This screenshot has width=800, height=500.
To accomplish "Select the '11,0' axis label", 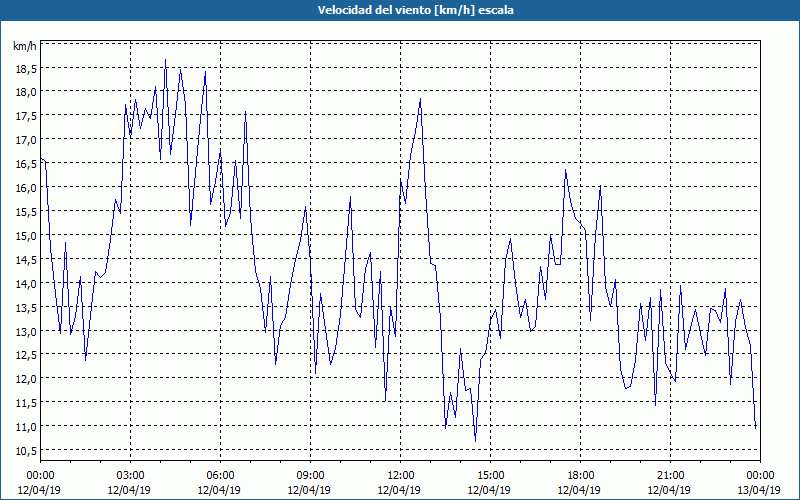I will (x=25, y=427).
